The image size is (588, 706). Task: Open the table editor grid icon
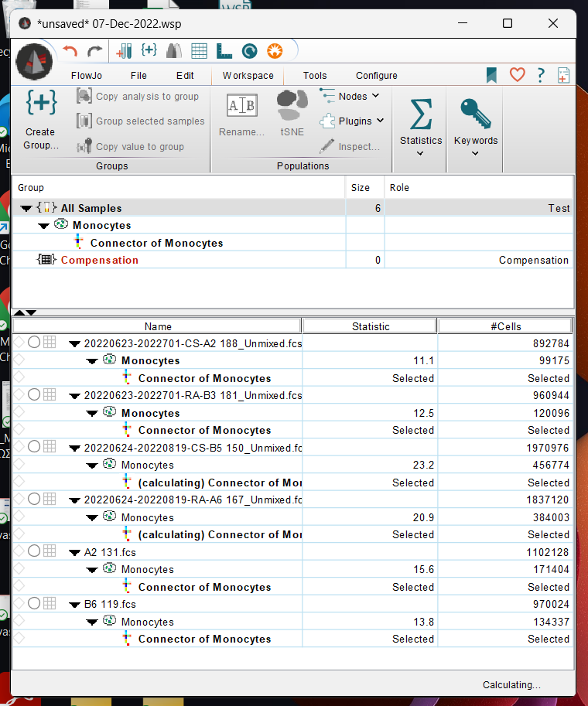click(x=199, y=51)
